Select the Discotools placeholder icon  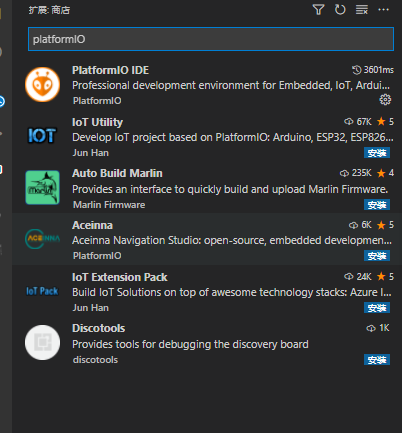pyautogui.click(x=42, y=342)
